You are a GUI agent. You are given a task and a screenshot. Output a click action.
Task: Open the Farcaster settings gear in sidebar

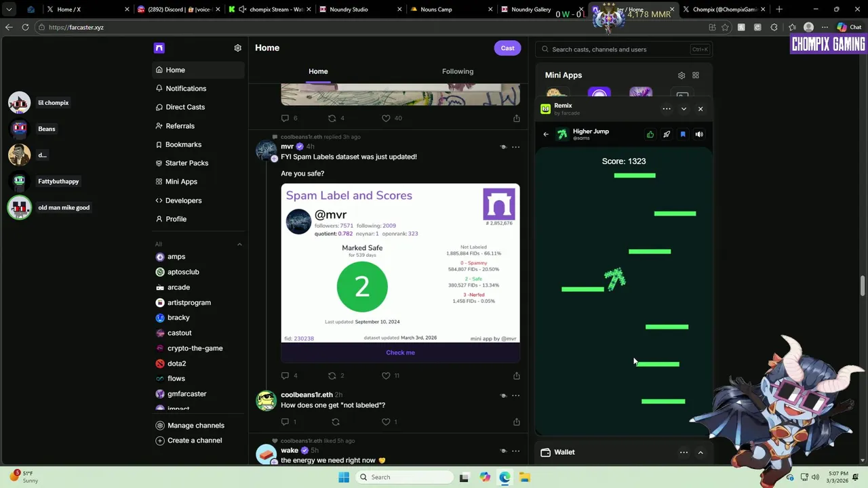point(237,48)
